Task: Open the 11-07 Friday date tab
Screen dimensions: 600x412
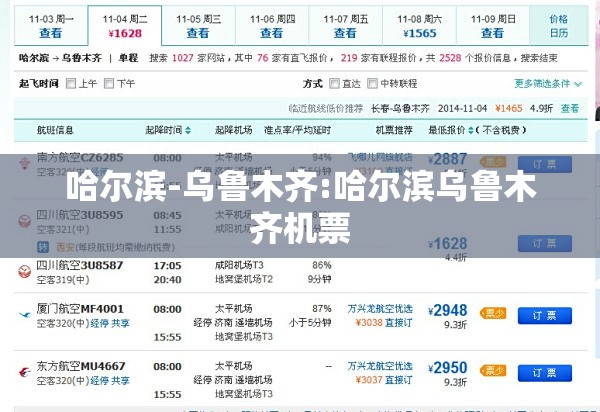Action: pyautogui.click(x=346, y=26)
